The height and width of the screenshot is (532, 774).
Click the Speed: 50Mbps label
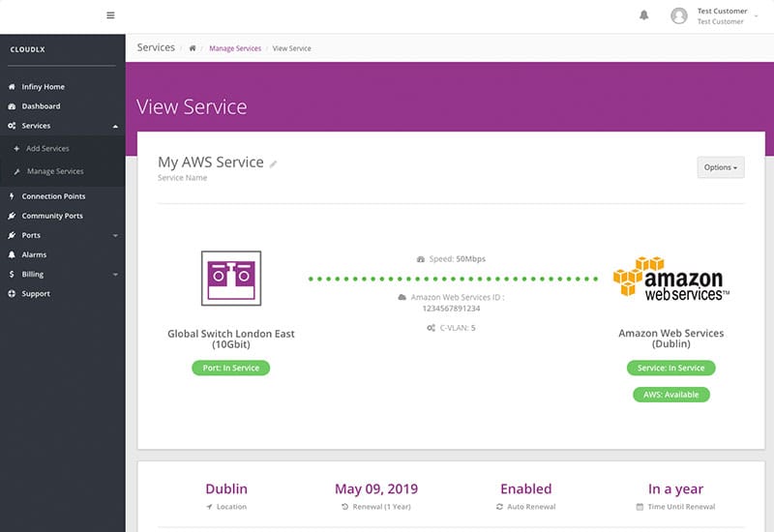tap(457, 259)
